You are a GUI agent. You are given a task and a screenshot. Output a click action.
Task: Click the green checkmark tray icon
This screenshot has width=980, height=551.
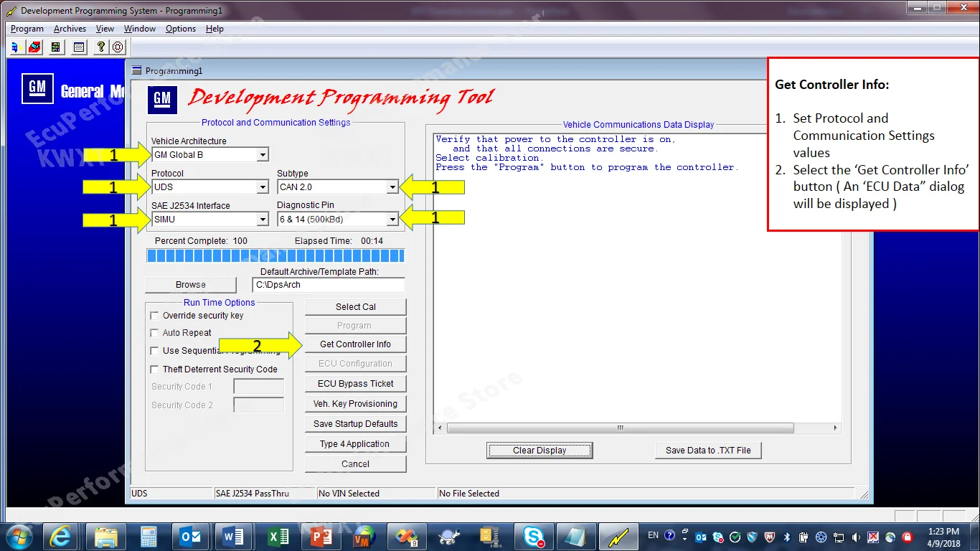coord(735,537)
